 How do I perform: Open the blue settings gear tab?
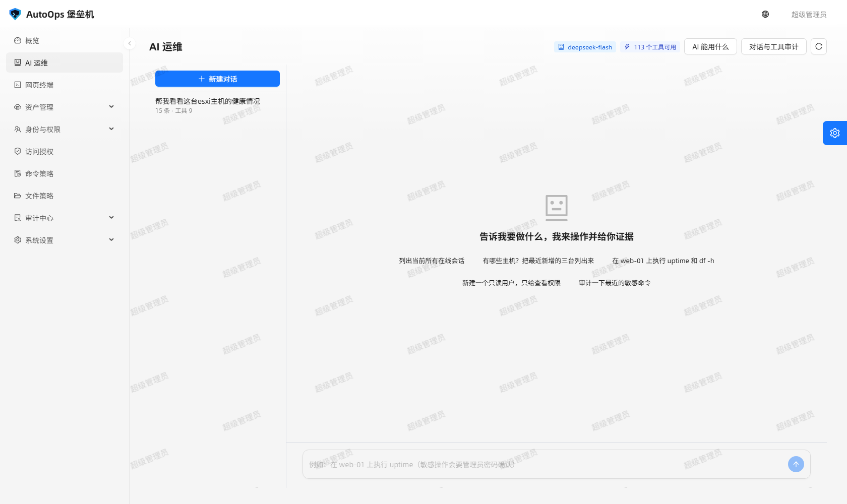pos(835,133)
